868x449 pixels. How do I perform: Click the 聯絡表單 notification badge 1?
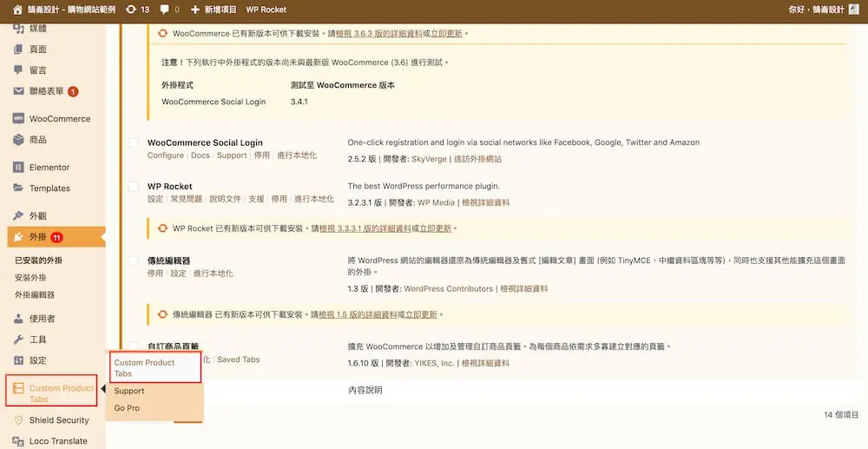[x=73, y=91]
